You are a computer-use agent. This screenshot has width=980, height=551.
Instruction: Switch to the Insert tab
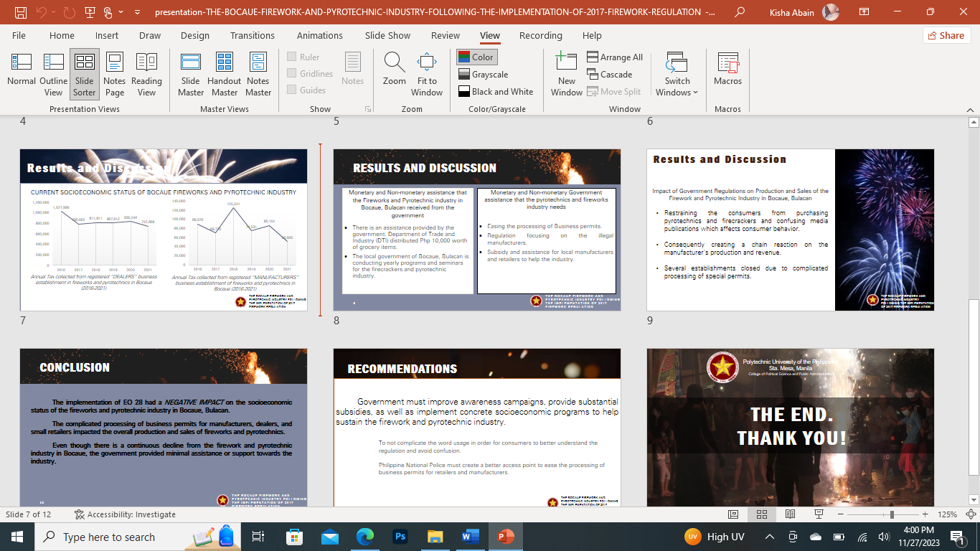[x=107, y=35]
